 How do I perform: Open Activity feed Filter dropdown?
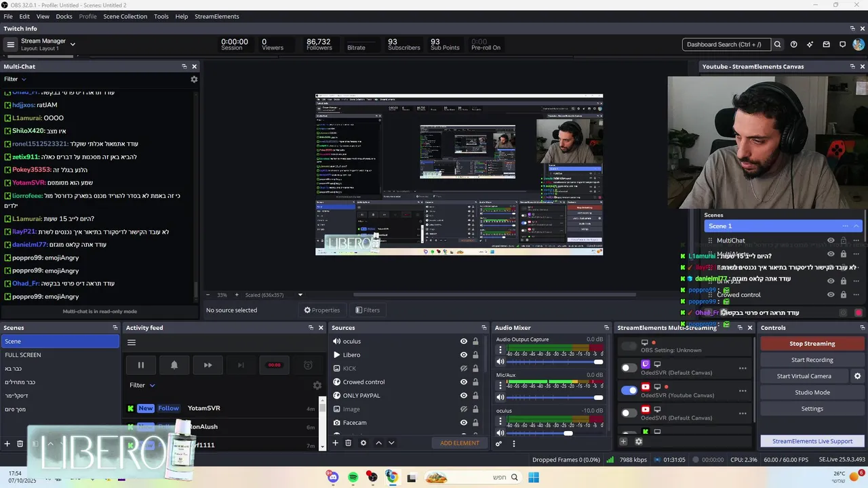click(x=142, y=385)
